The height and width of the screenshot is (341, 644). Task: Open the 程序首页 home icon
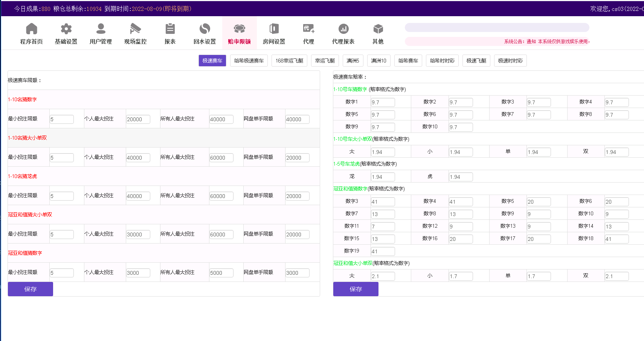coord(32,29)
